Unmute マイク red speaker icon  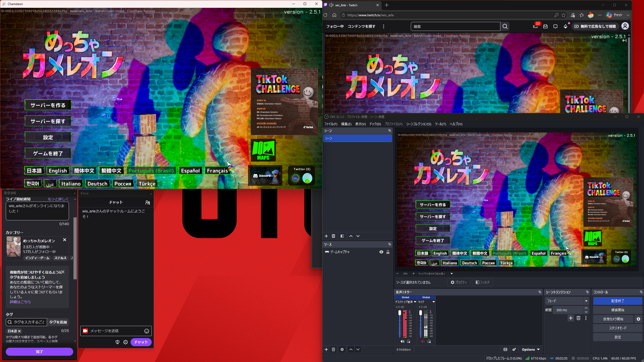point(423,341)
